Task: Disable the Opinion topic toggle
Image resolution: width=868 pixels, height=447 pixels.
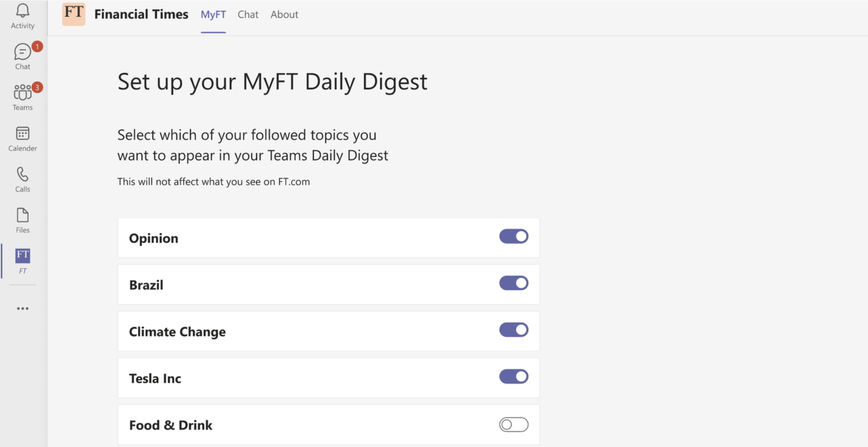Action: pos(514,236)
